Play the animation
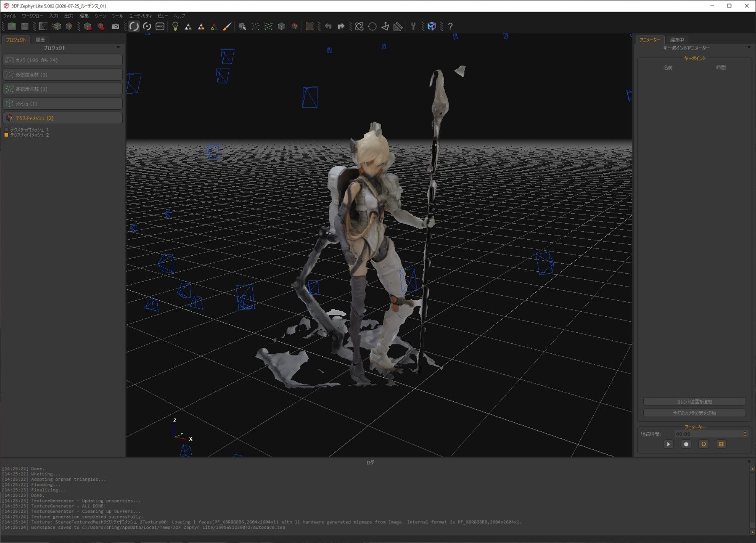The width and height of the screenshot is (756, 543). pyautogui.click(x=668, y=444)
